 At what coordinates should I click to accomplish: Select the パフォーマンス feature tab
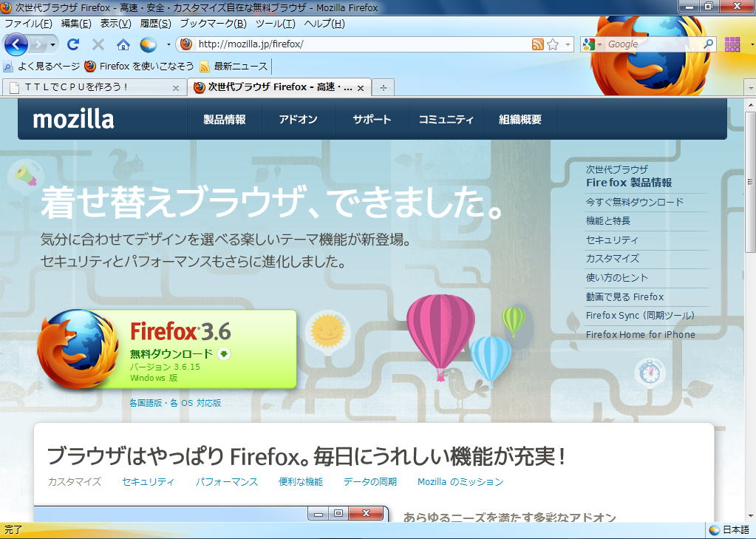coord(227,481)
